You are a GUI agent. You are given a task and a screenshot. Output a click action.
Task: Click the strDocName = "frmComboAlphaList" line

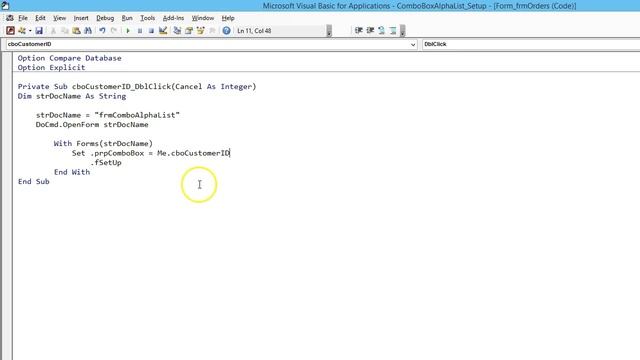(x=108, y=115)
